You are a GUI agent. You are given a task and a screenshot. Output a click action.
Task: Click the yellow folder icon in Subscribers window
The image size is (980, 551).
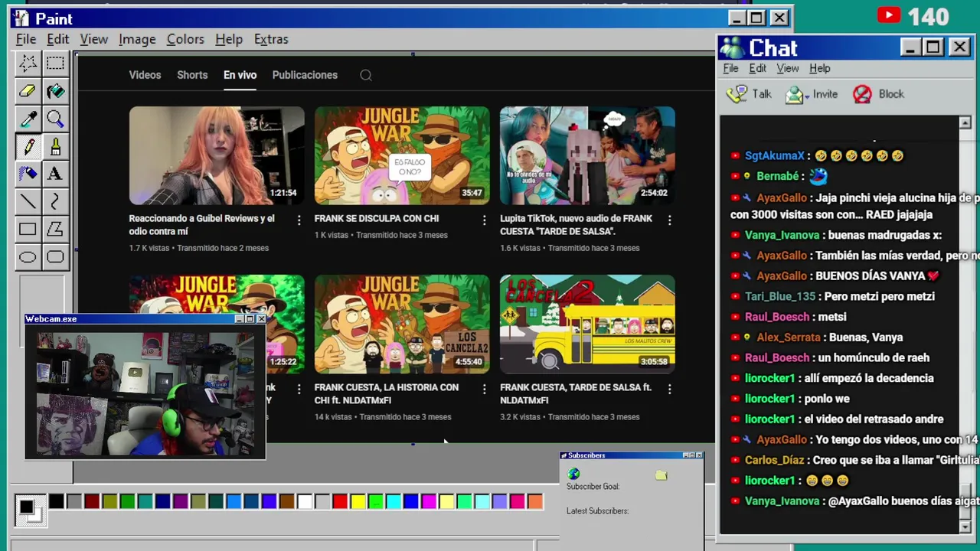[x=661, y=475]
